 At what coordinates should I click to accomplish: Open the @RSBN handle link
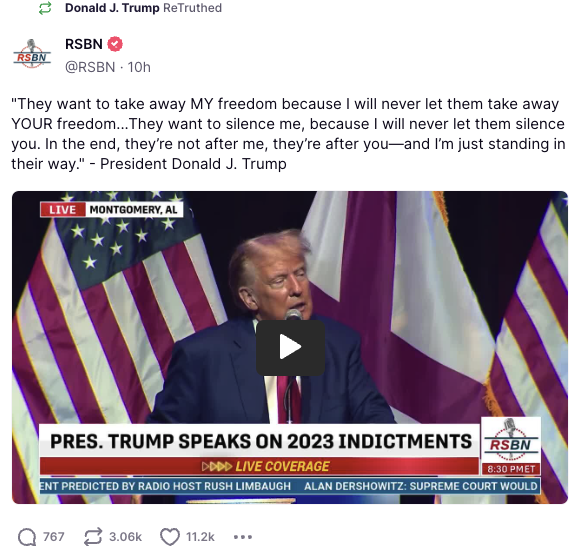click(x=90, y=67)
